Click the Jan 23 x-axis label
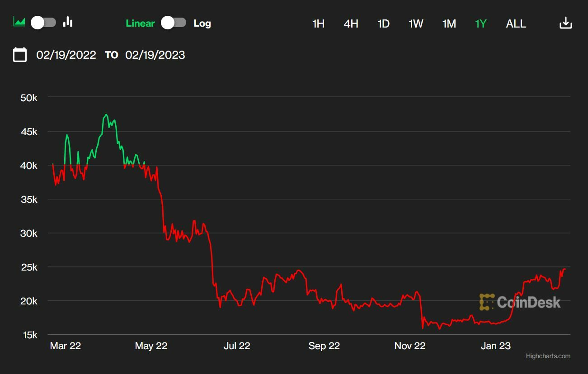 [496, 346]
